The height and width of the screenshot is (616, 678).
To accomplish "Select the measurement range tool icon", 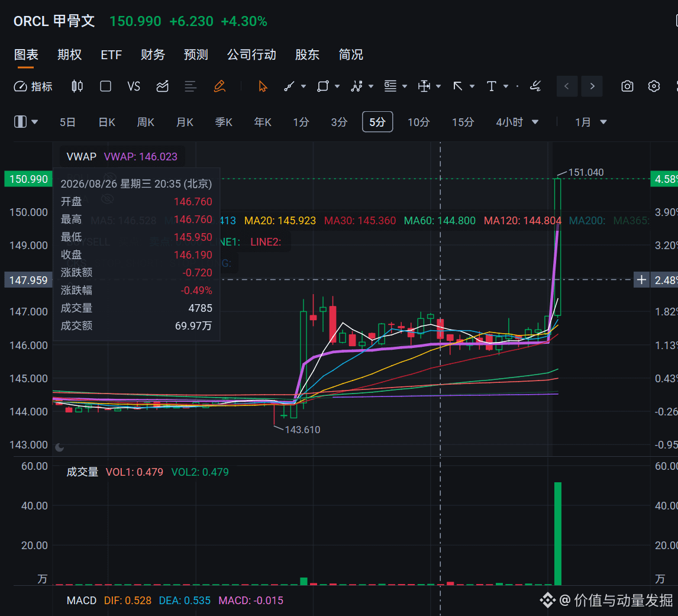I will click(x=424, y=86).
